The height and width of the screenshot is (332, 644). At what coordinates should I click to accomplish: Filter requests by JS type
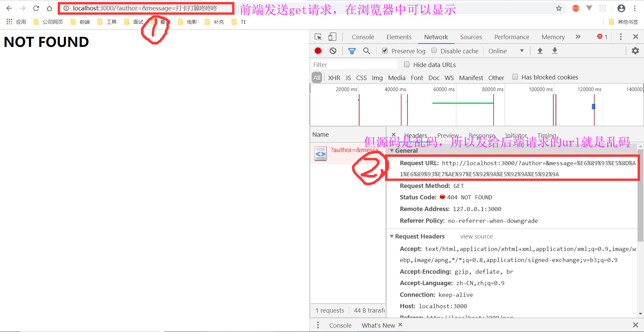348,78
